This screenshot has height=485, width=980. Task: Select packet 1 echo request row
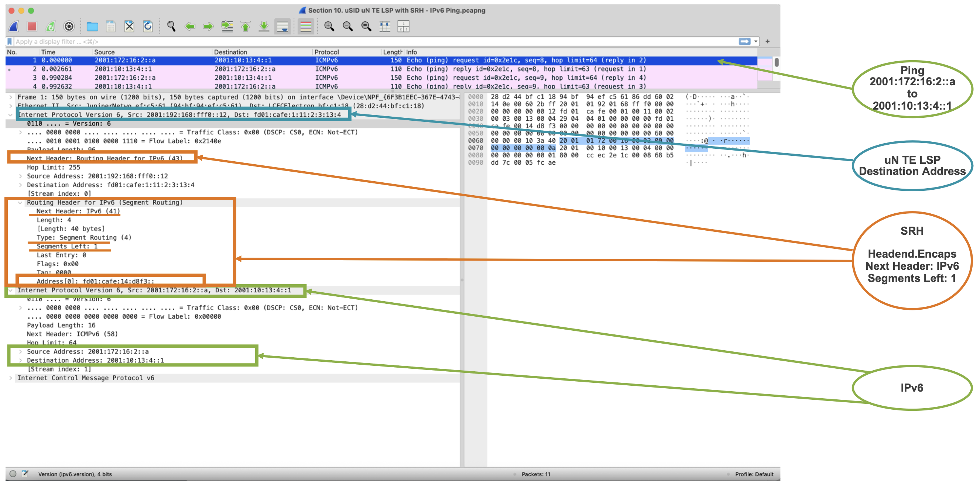381,61
